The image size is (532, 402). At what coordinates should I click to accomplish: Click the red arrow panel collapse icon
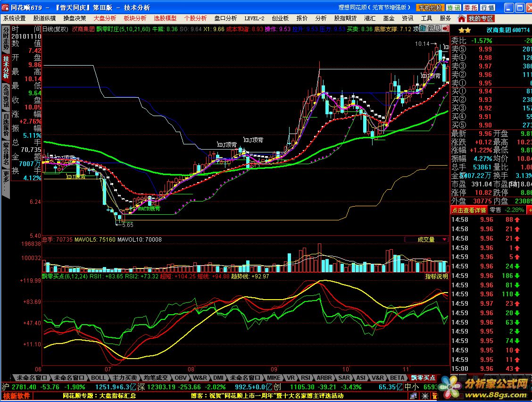[x=446, y=28]
